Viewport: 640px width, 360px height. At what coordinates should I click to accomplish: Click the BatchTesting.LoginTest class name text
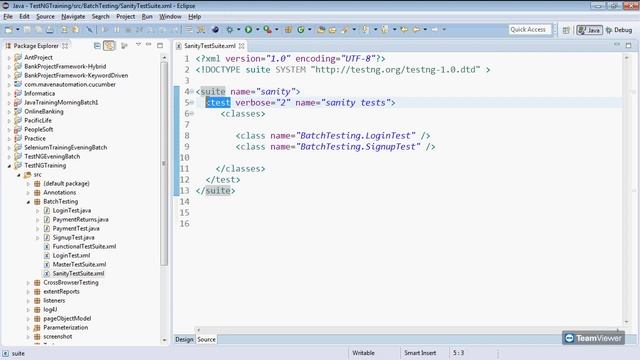tap(355, 136)
